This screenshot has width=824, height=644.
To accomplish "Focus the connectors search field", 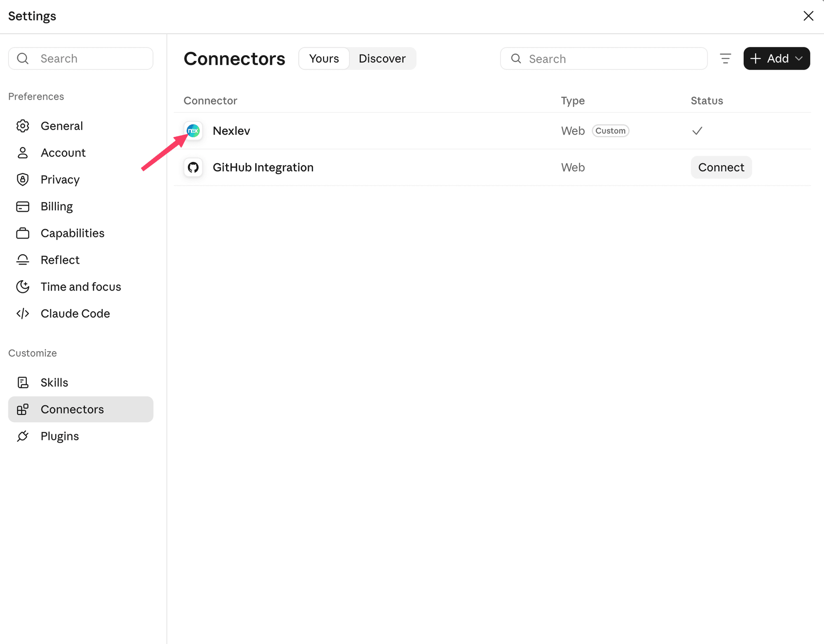I will [604, 59].
